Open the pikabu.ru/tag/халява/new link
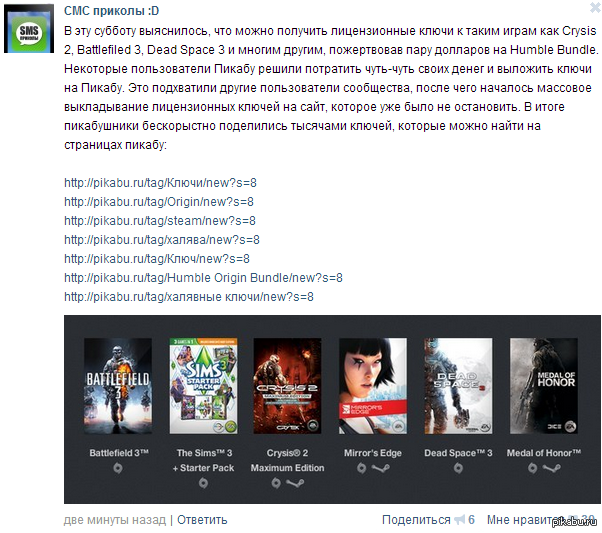This screenshot has width=602, height=533. tap(162, 240)
